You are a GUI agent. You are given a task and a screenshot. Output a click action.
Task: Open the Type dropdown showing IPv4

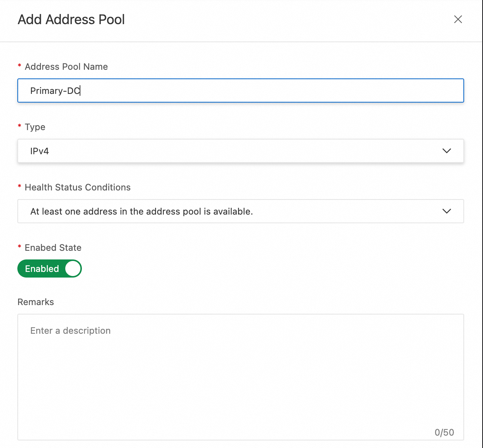[x=240, y=151]
